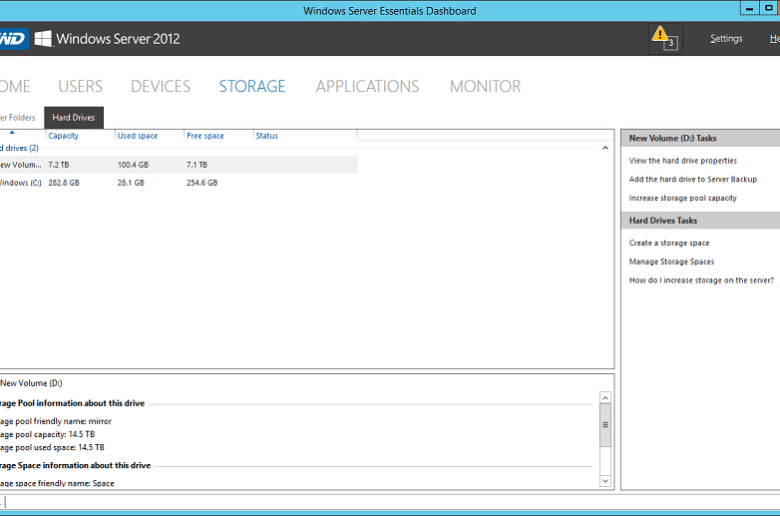Open the APPLICATIONS section

pyautogui.click(x=367, y=86)
